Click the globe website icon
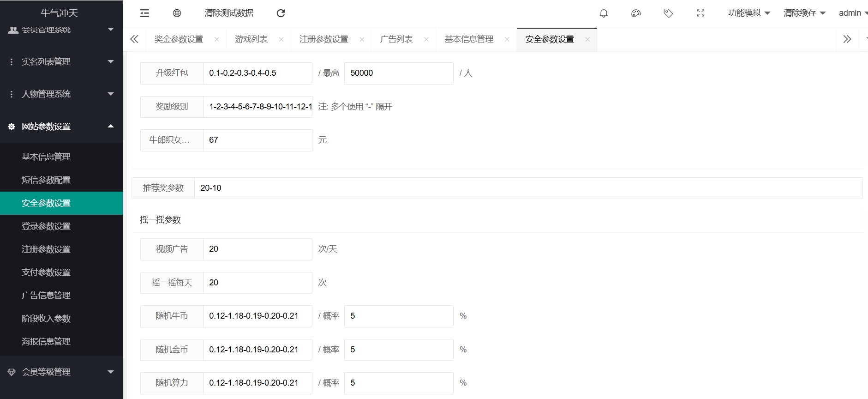Screen dimensions: 868x399 click(x=177, y=13)
